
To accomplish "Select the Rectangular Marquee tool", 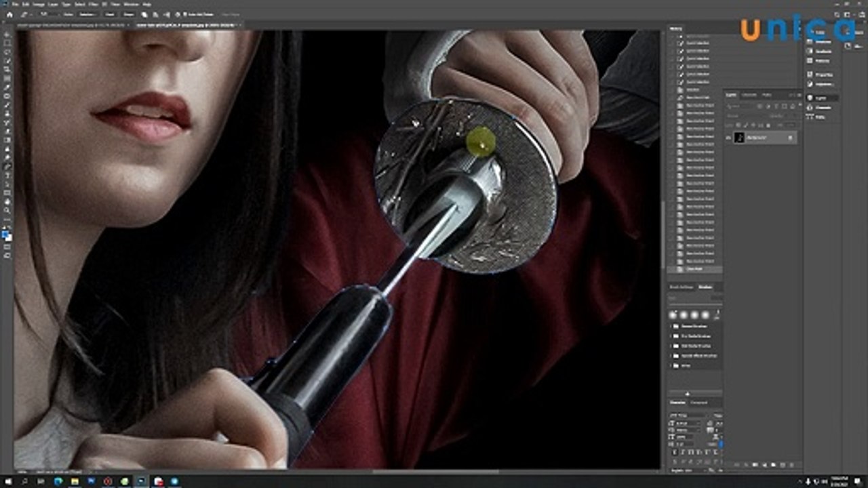I will click(x=7, y=43).
